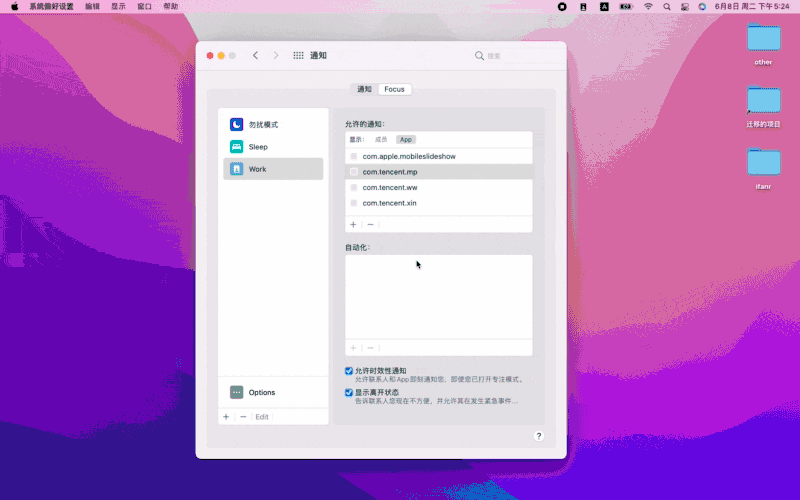Toggle com.tencent.ww checkbox

[354, 187]
